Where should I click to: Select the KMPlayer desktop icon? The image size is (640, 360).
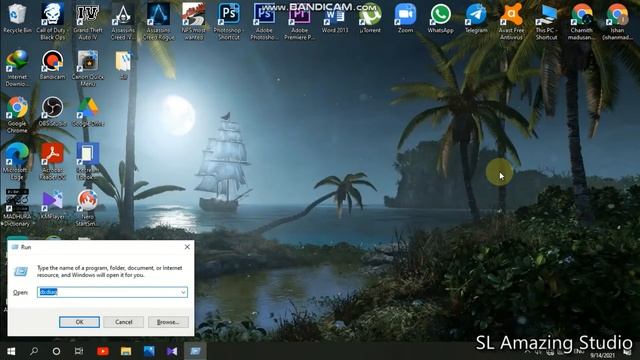pyautogui.click(x=52, y=205)
